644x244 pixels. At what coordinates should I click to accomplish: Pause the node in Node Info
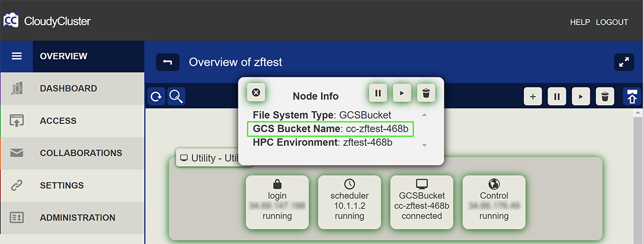[378, 93]
